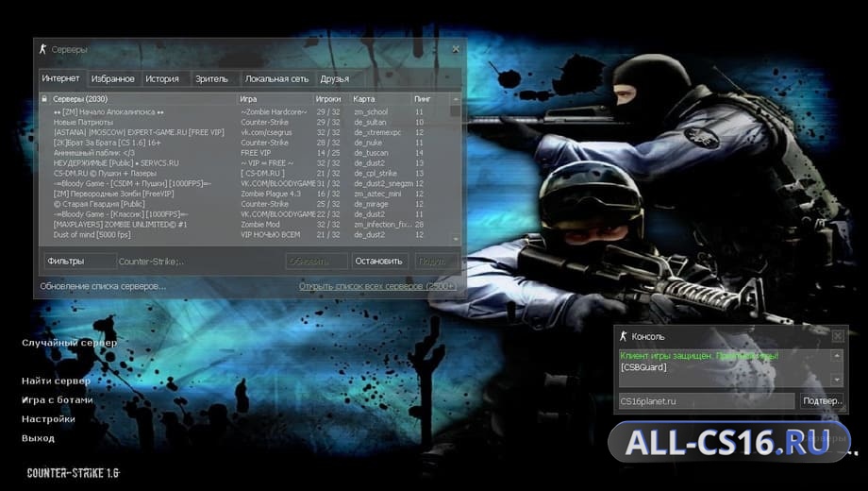The image size is (868, 491).
Task: Select the [ZM] Начало Апокалипсиса server row
Action: click(x=245, y=112)
